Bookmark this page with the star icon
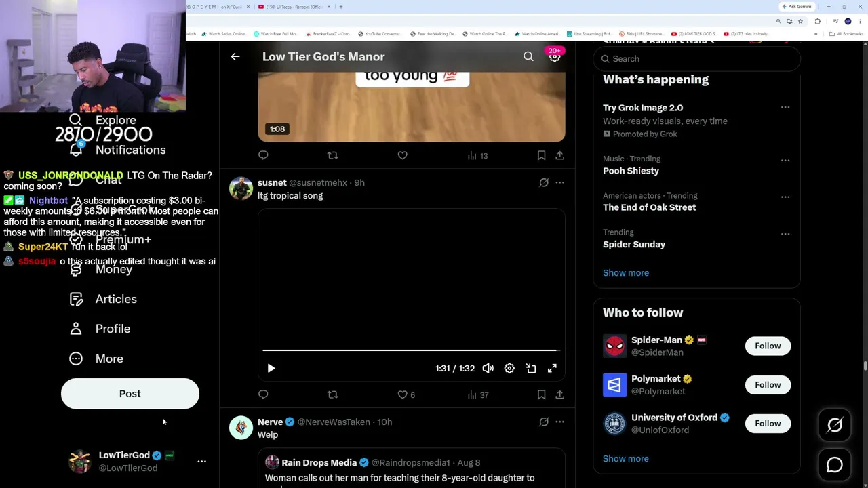 (x=800, y=21)
